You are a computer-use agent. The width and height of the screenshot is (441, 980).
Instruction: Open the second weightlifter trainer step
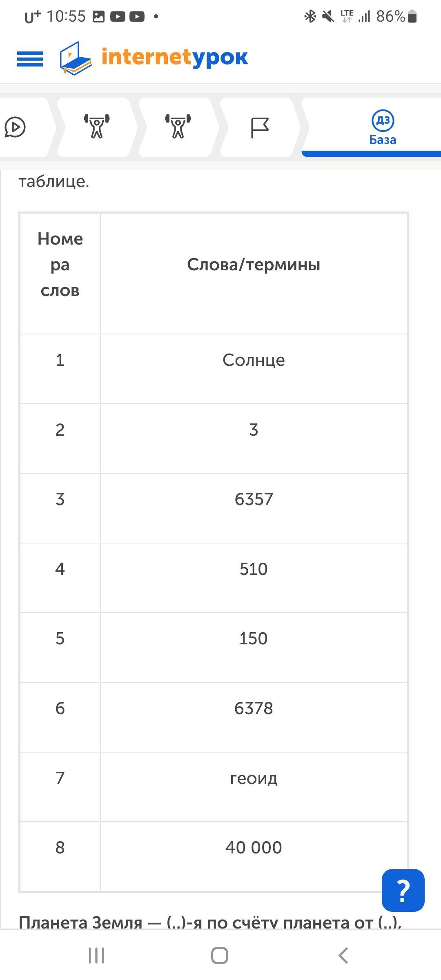pos(178,127)
